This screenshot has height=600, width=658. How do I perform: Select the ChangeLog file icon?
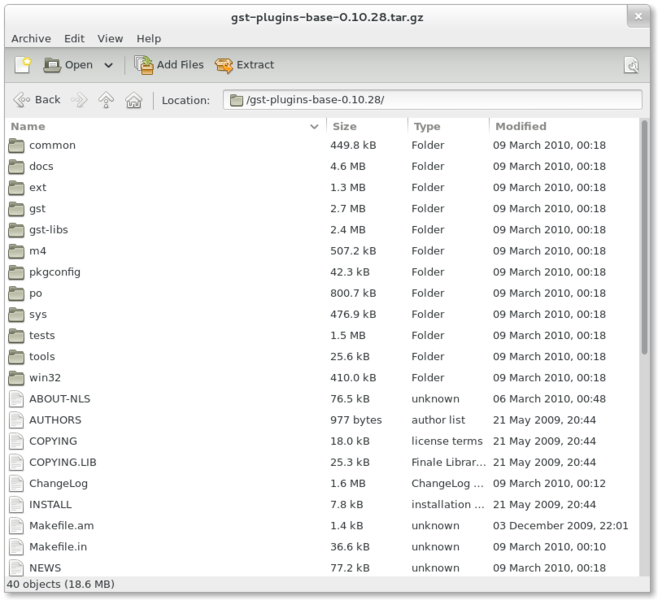click(16, 483)
